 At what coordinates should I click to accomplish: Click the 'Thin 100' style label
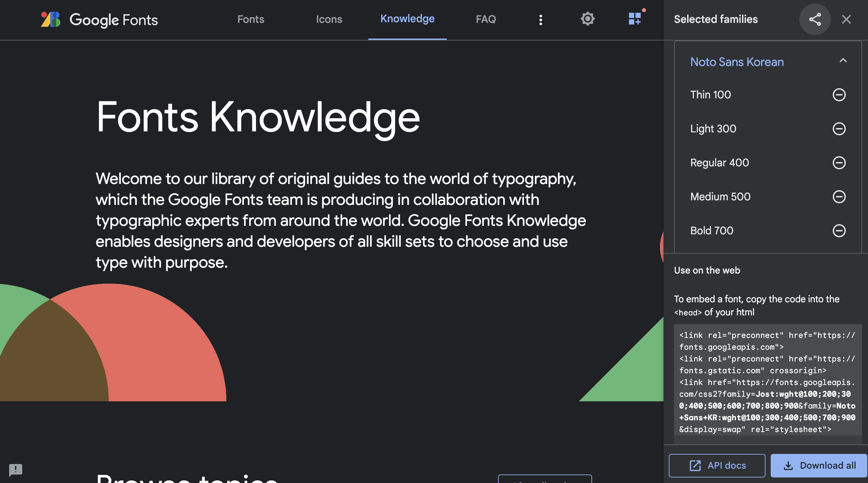point(710,95)
